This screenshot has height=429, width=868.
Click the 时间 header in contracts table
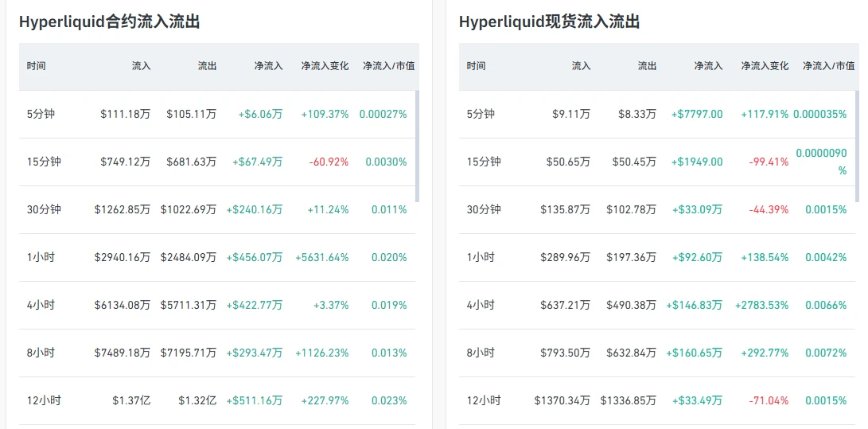36,66
